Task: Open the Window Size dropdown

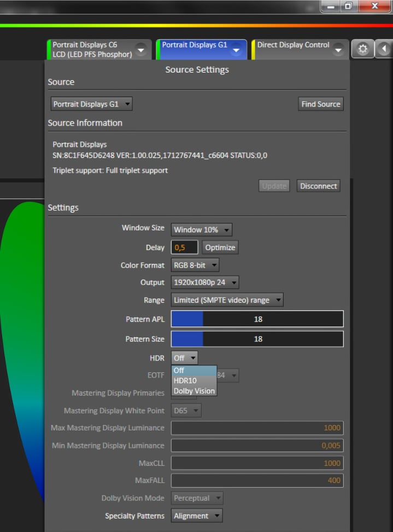Action: point(202,230)
